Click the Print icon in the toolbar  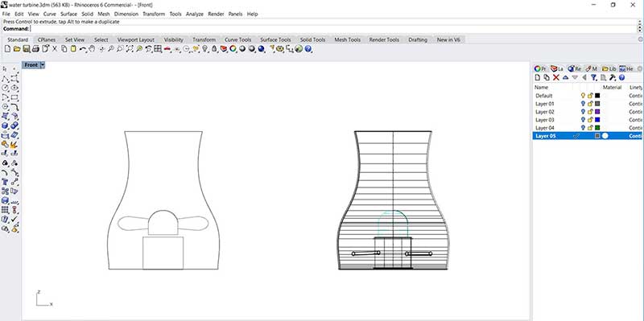coord(35,49)
